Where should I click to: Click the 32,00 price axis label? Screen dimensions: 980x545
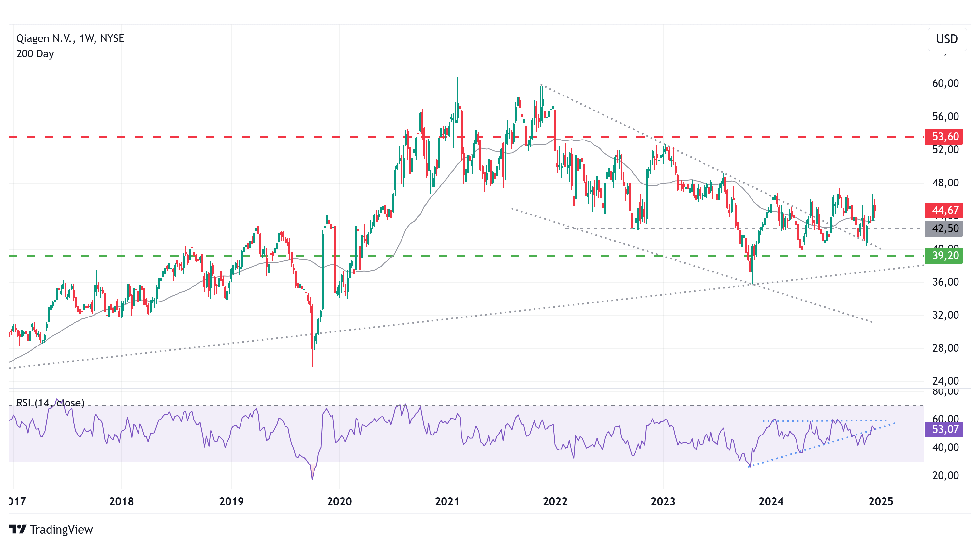pyautogui.click(x=945, y=315)
